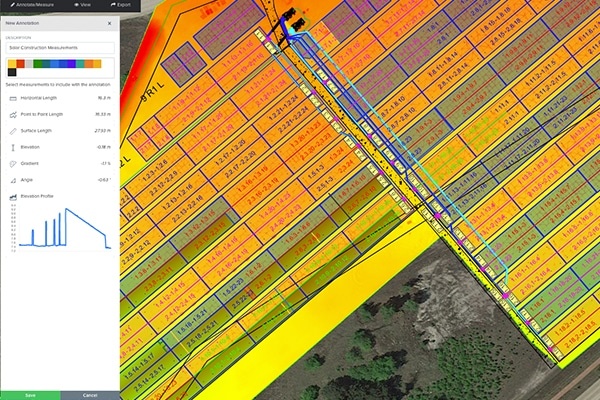Click the Surface Length value
The image size is (600, 400).
tap(103, 131)
